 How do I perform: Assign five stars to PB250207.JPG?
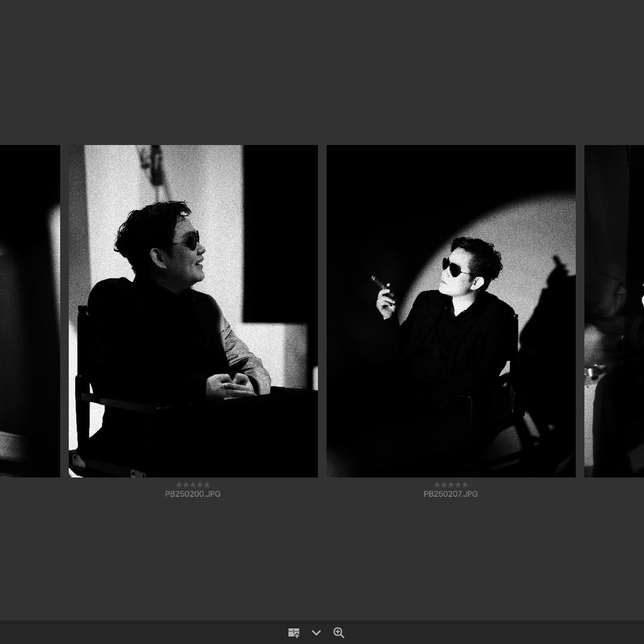tap(465, 485)
